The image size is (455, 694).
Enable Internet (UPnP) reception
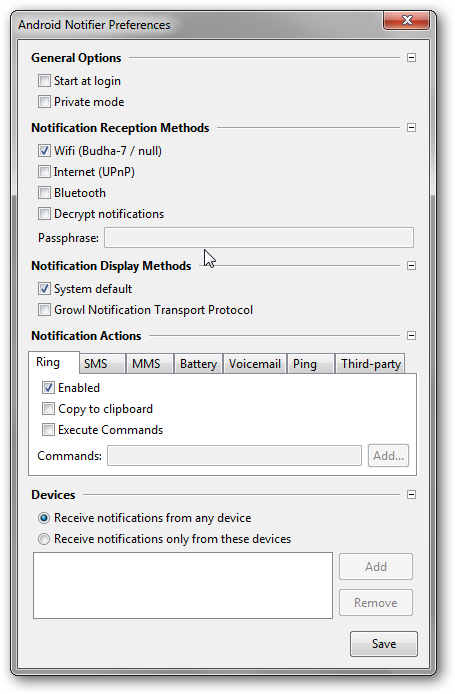point(44,172)
